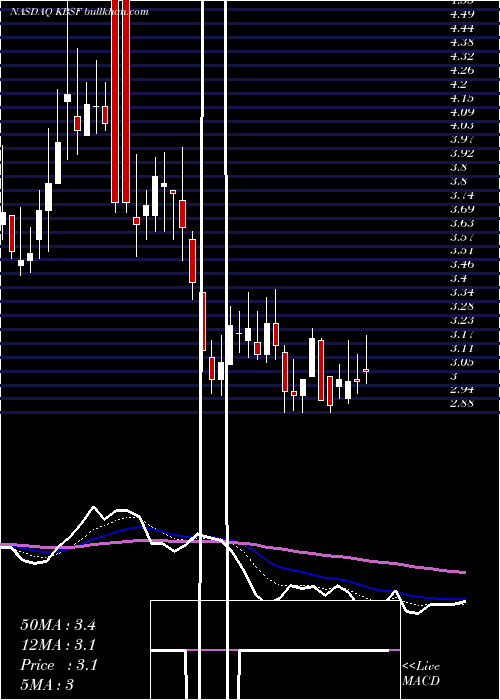The height and width of the screenshot is (700, 500).
Task: Click the 4.26 price axis label
Action: point(462,70)
